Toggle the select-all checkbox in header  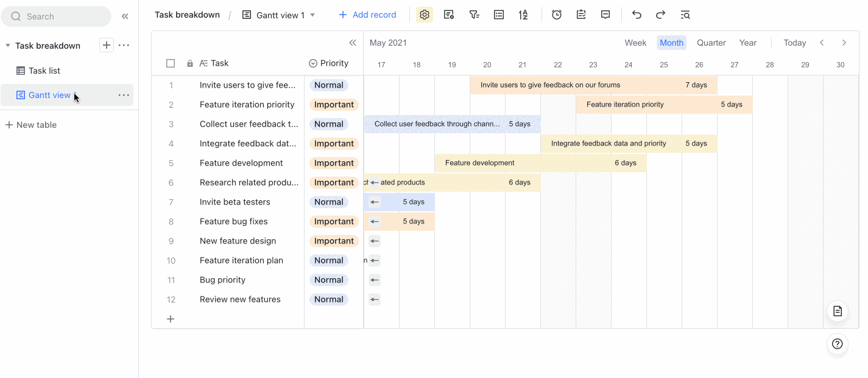[x=171, y=63]
